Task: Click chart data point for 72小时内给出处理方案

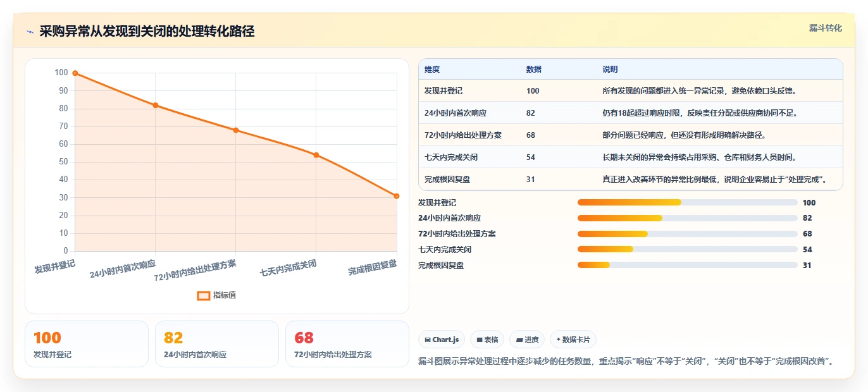Action: (x=236, y=130)
